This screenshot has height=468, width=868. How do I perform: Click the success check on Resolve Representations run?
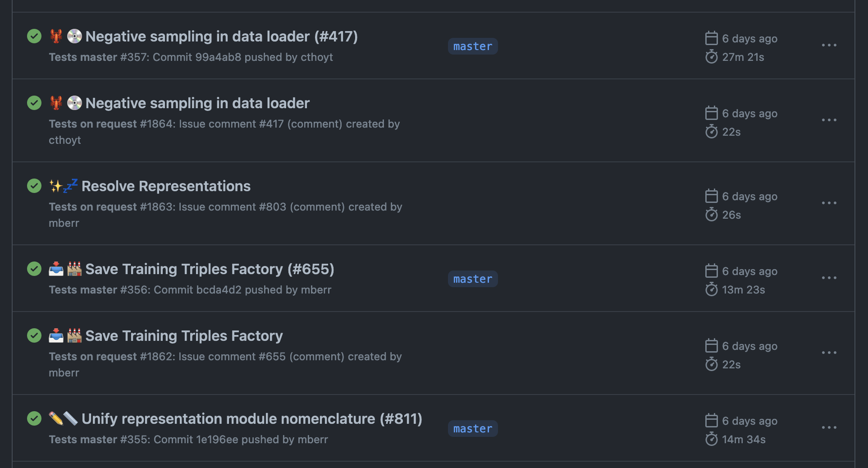point(34,186)
